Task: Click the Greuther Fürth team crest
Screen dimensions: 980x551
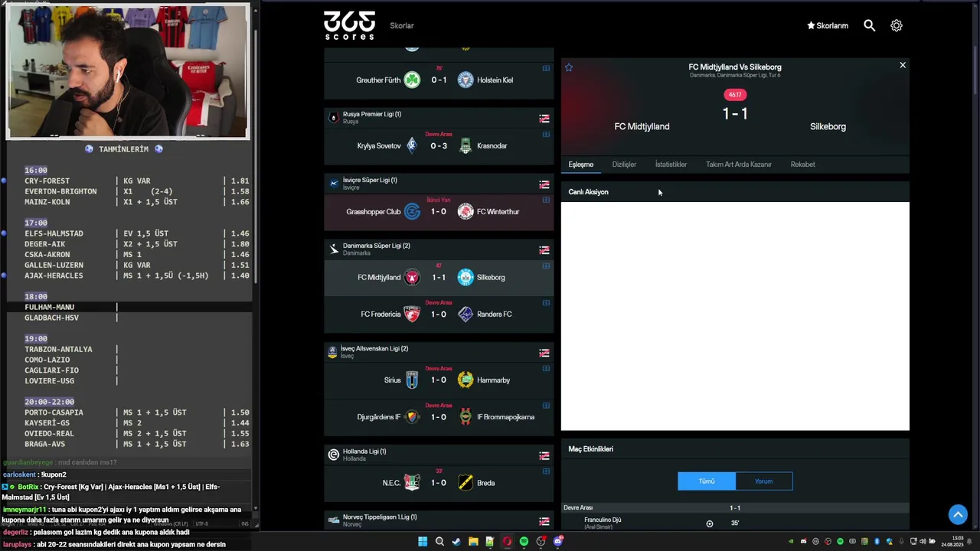Action: click(x=412, y=80)
